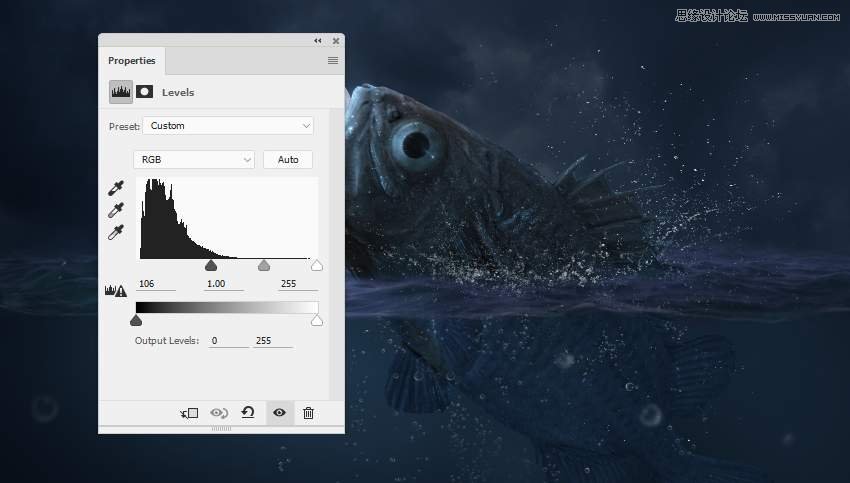
Task: Open the Preset dropdown showing Custom
Action: 228,126
